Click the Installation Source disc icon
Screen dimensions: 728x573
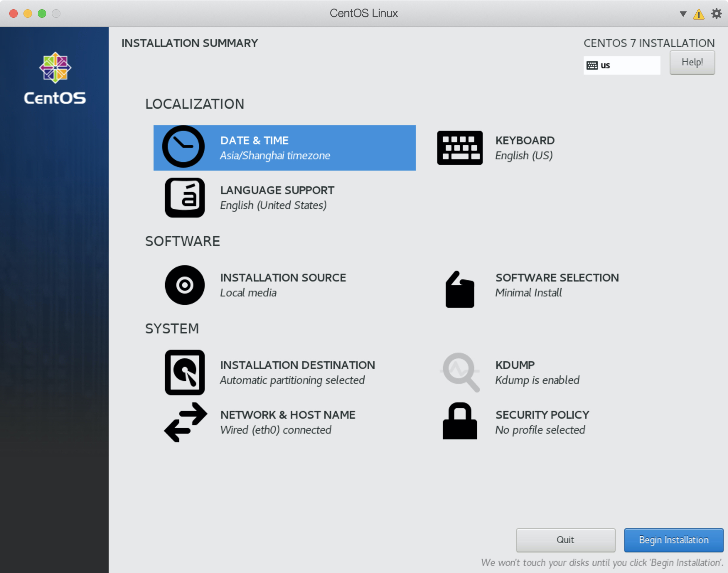pos(184,285)
